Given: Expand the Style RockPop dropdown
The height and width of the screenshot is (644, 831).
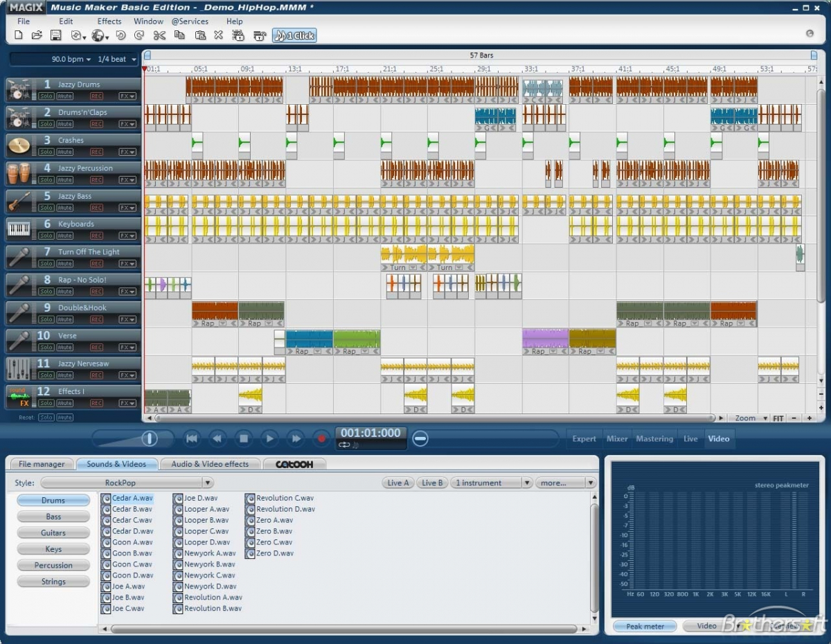Looking at the screenshot, I should (207, 483).
